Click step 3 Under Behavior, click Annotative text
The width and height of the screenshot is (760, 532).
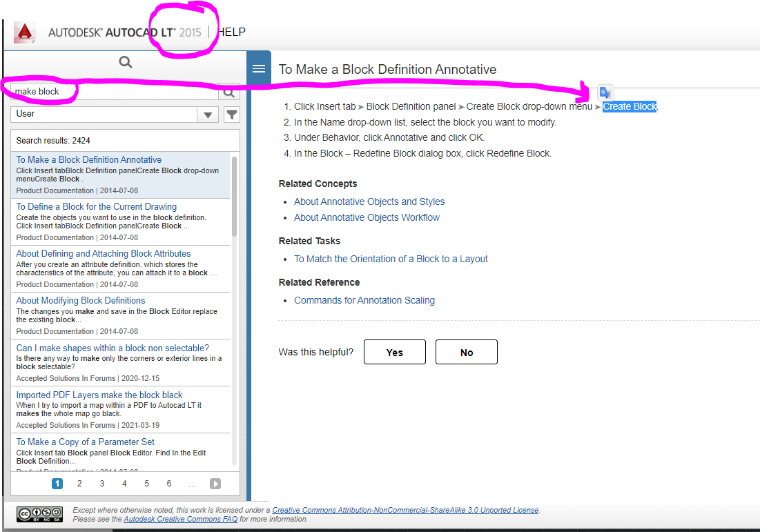tap(389, 137)
